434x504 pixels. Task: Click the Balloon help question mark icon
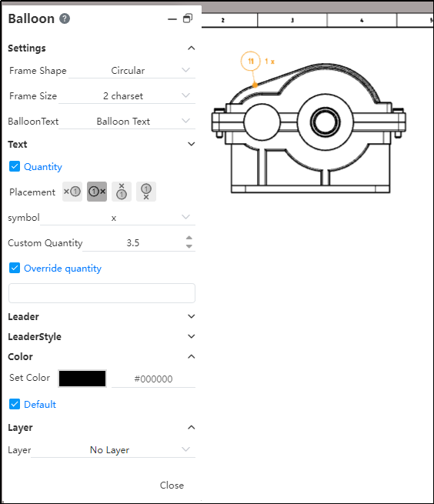click(x=65, y=18)
